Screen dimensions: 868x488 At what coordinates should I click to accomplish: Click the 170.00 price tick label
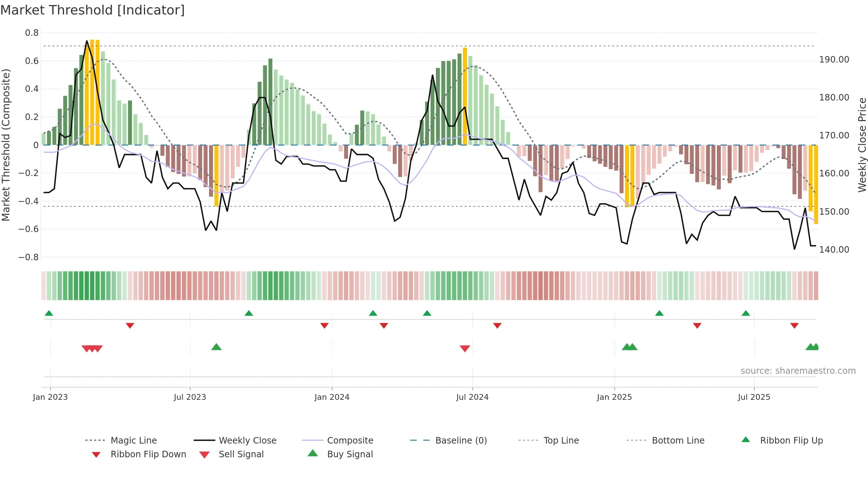(834, 135)
